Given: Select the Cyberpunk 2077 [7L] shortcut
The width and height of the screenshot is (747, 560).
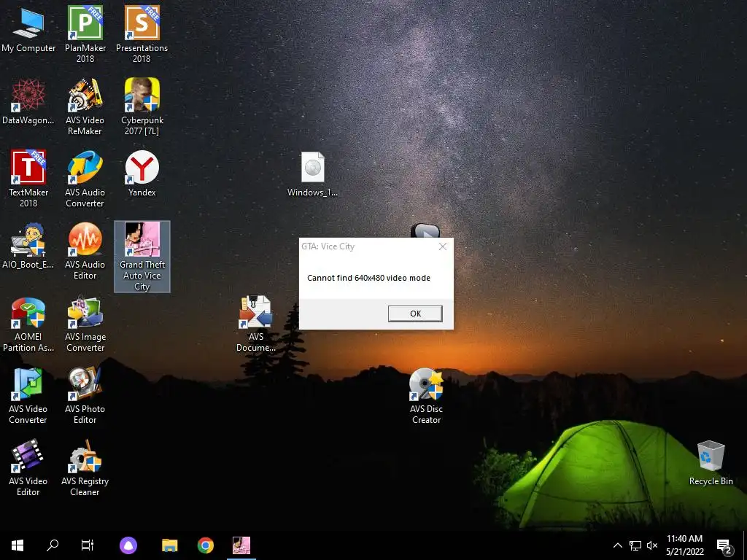Looking at the screenshot, I should (x=142, y=106).
